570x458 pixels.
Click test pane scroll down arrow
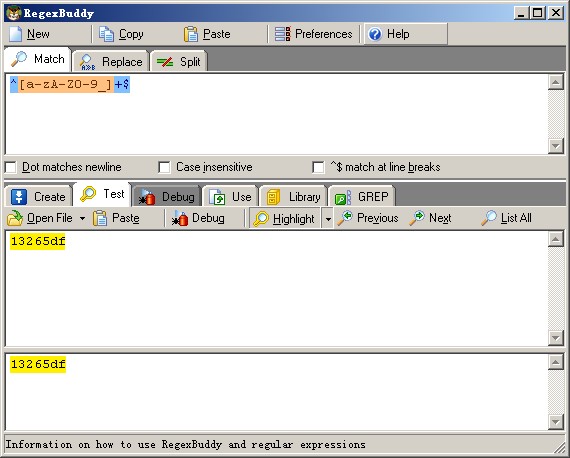(x=555, y=338)
